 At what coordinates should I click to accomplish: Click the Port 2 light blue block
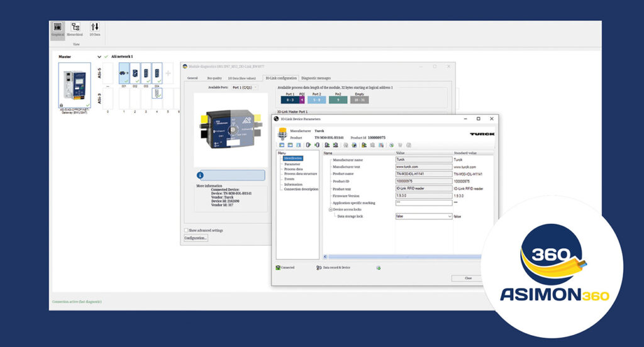click(x=317, y=100)
